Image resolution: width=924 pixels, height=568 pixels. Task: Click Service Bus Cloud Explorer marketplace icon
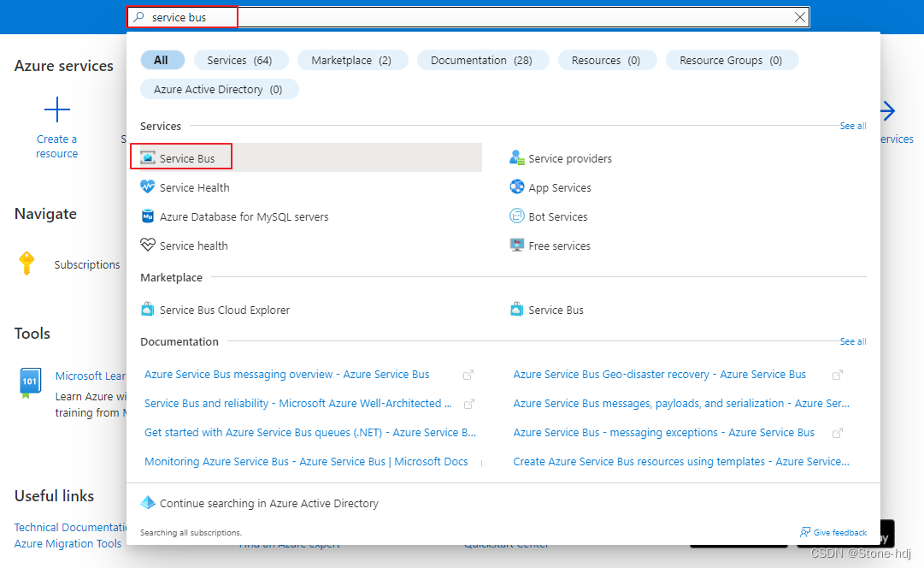[147, 309]
